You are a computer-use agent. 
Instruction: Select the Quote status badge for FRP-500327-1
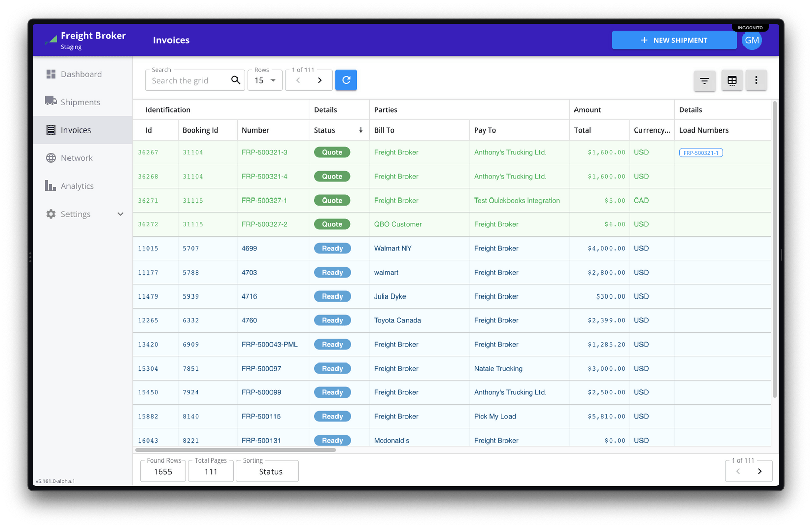[332, 200]
